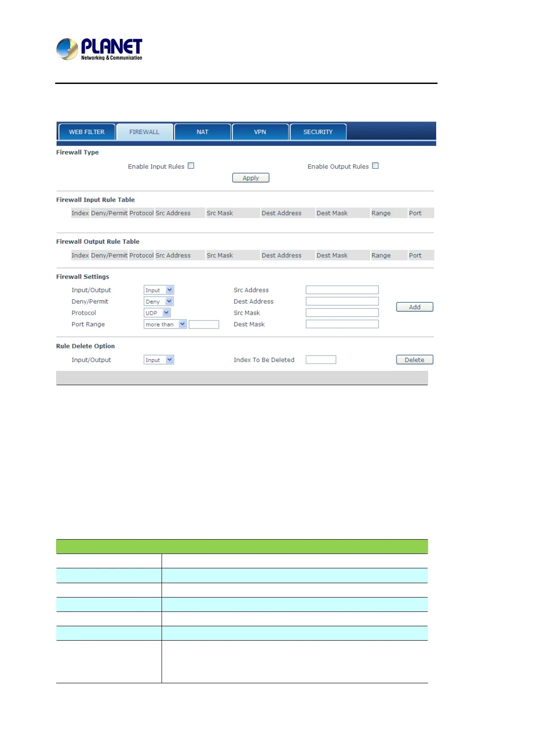The image size is (534, 756).
Task: Click the Add rule button
Action: tap(415, 307)
